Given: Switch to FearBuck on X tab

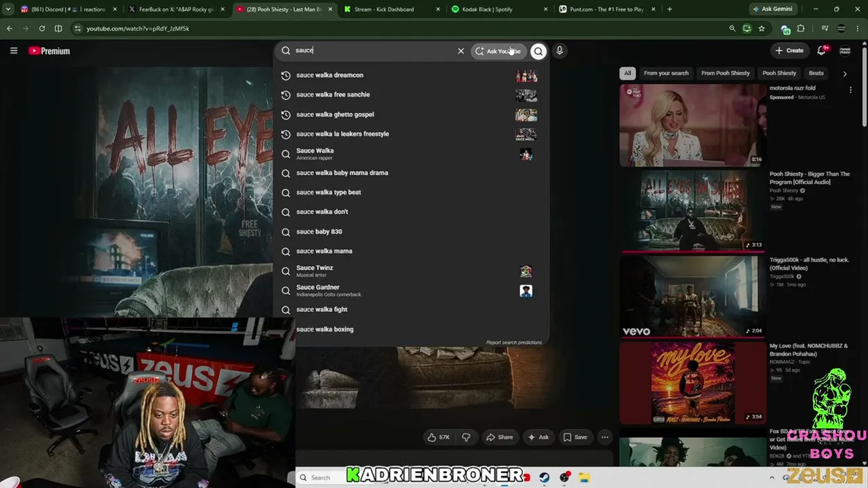Looking at the screenshot, I should 176,9.
